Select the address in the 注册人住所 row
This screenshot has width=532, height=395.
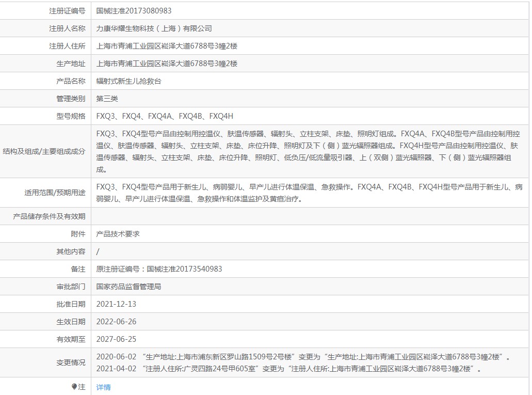(167, 46)
